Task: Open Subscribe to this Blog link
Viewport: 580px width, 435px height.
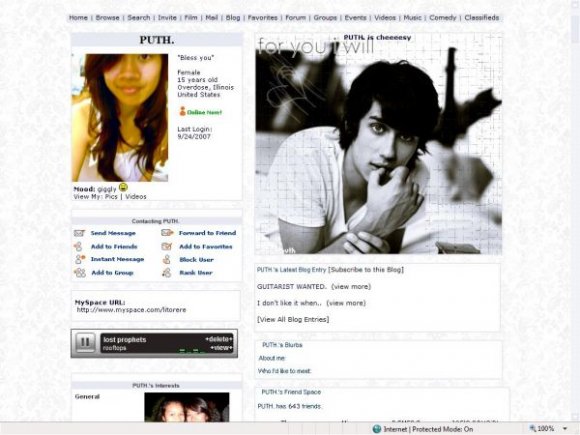Action: coord(366,270)
